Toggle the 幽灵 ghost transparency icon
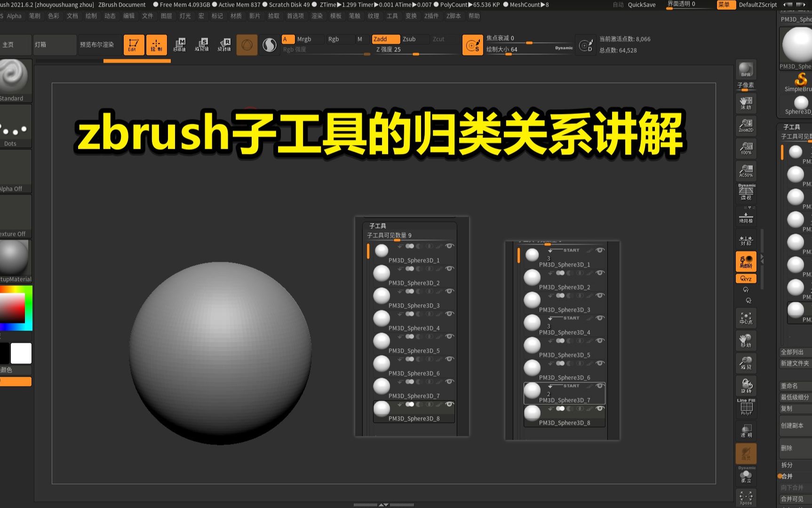This screenshot has height=508, width=812. [x=746, y=454]
